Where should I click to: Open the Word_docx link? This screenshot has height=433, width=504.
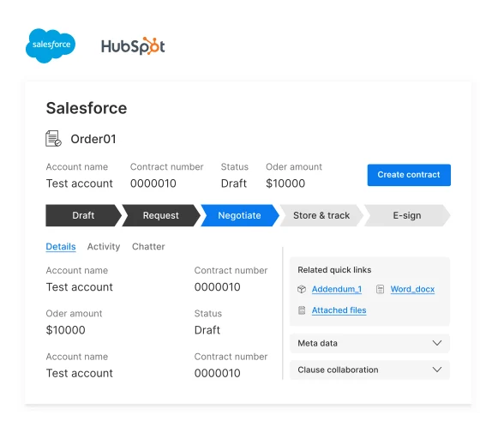pos(412,289)
